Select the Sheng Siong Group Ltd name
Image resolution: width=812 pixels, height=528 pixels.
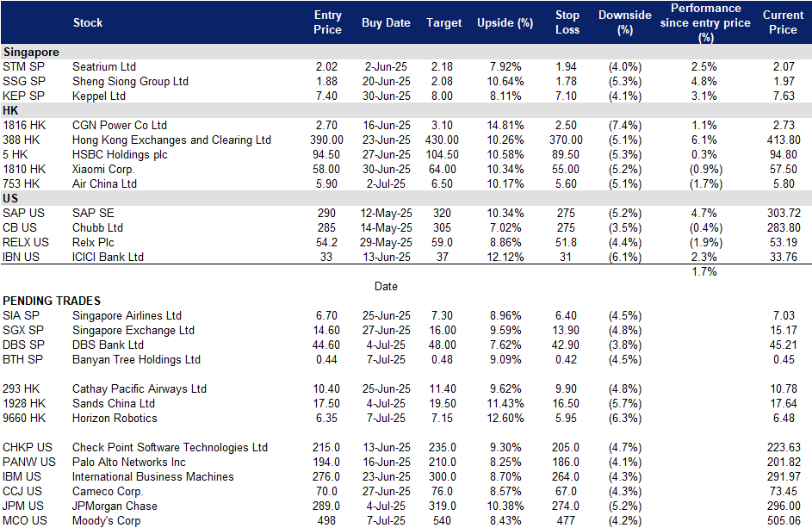point(131,81)
